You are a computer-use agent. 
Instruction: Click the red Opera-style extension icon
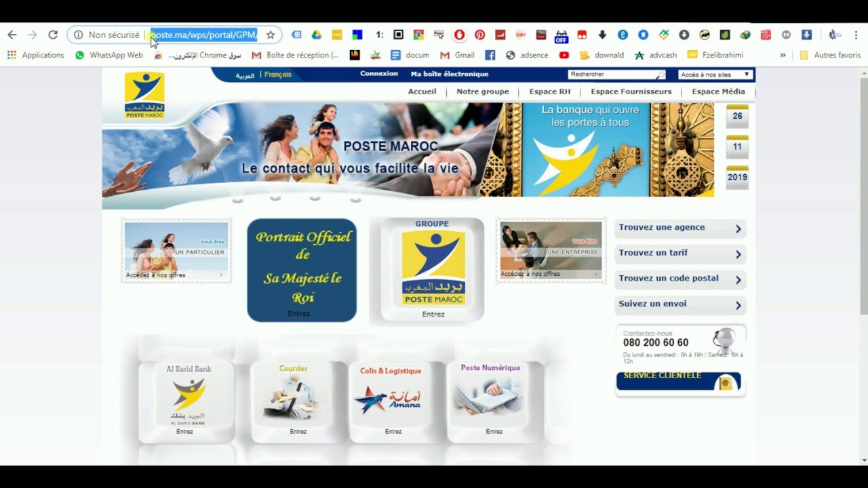pyautogui.click(x=459, y=35)
